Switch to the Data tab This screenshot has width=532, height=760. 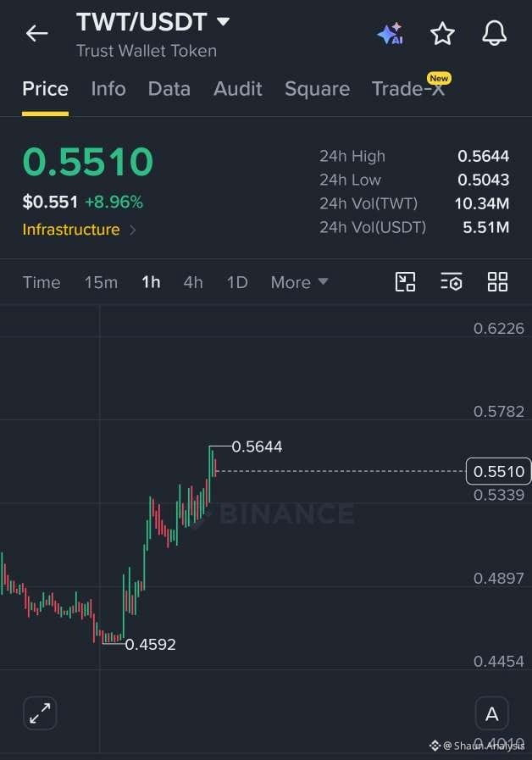click(169, 89)
